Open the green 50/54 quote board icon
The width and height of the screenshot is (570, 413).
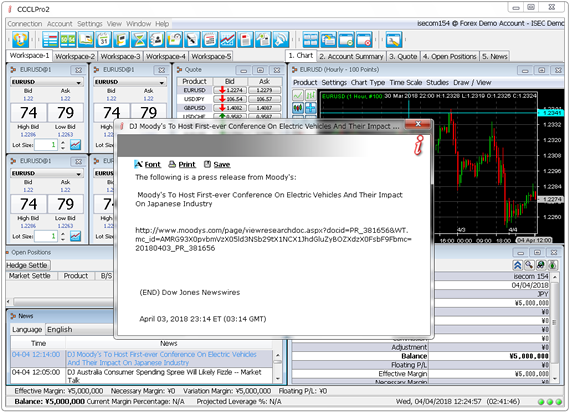[x=68, y=40]
